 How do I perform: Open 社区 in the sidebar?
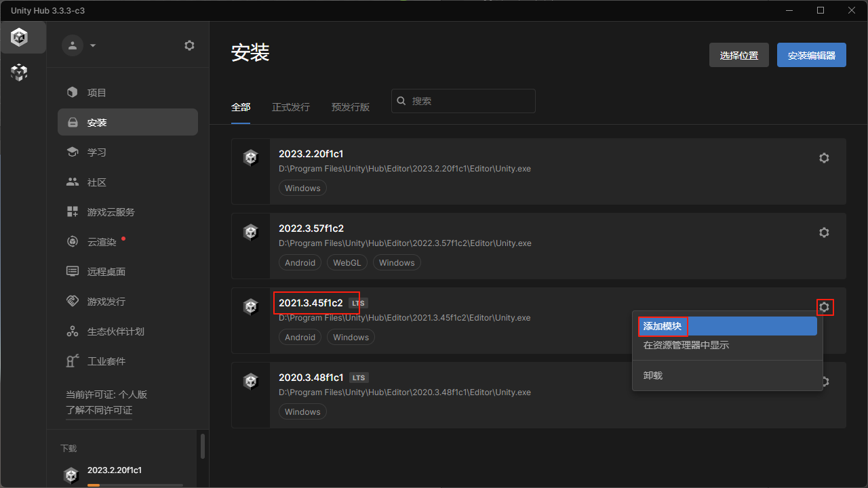pos(127,182)
